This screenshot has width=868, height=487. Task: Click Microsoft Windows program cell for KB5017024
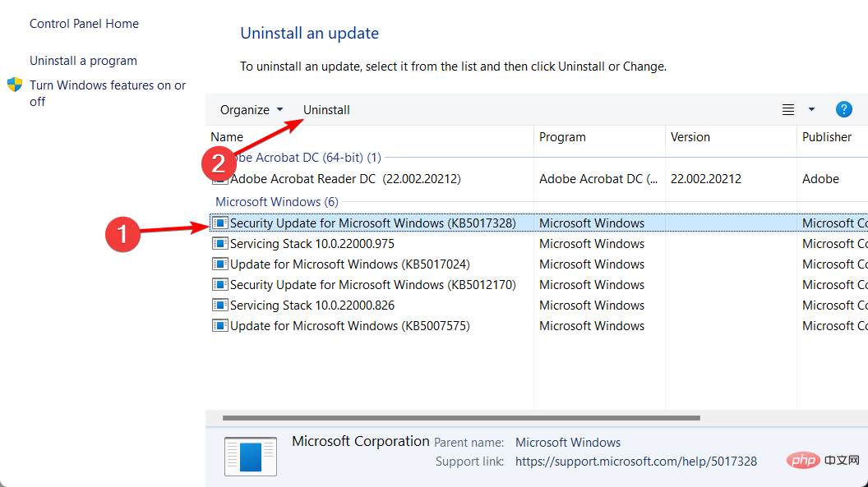(592, 264)
